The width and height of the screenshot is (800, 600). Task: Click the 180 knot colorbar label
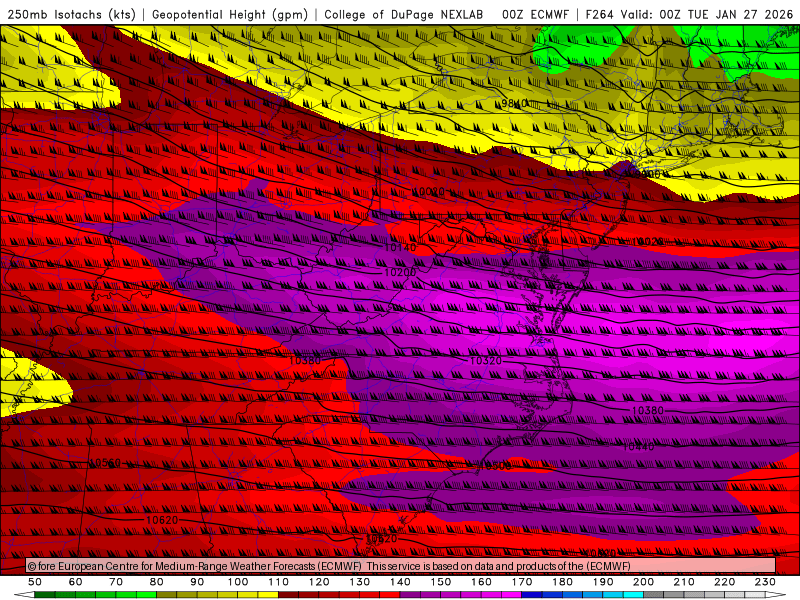562,582
